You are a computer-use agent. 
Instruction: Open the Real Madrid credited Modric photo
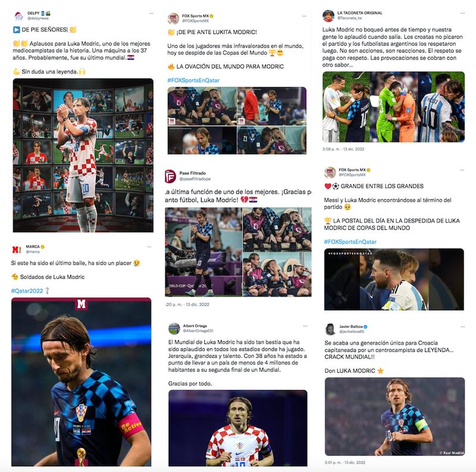pyautogui.click(x=394, y=417)
